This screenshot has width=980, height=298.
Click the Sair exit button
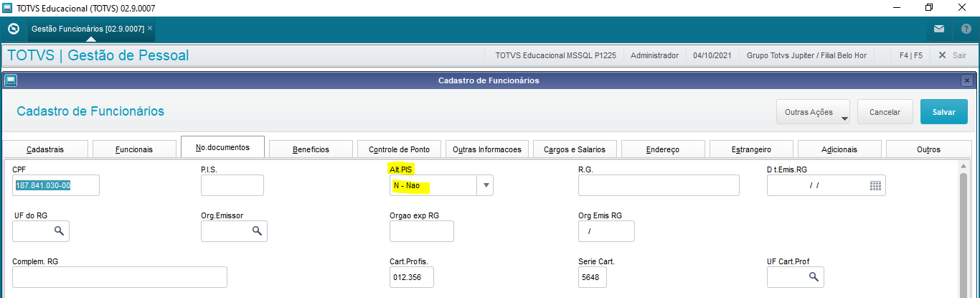[953, 55]
